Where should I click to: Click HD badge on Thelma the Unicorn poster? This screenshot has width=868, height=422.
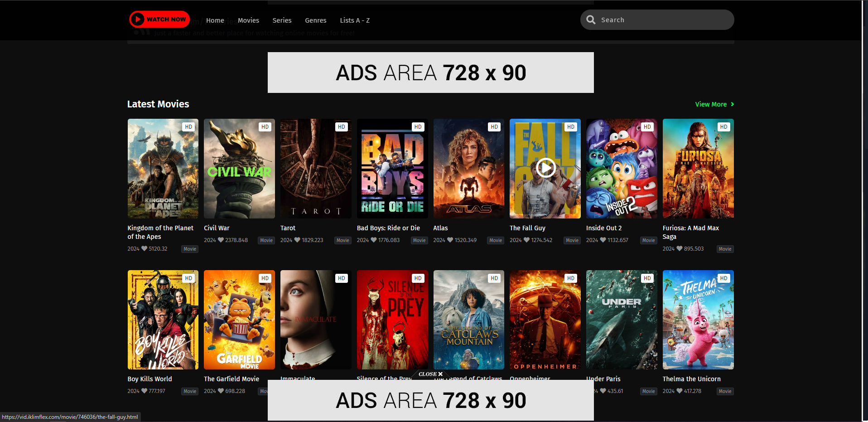click(x=724, y=278)
